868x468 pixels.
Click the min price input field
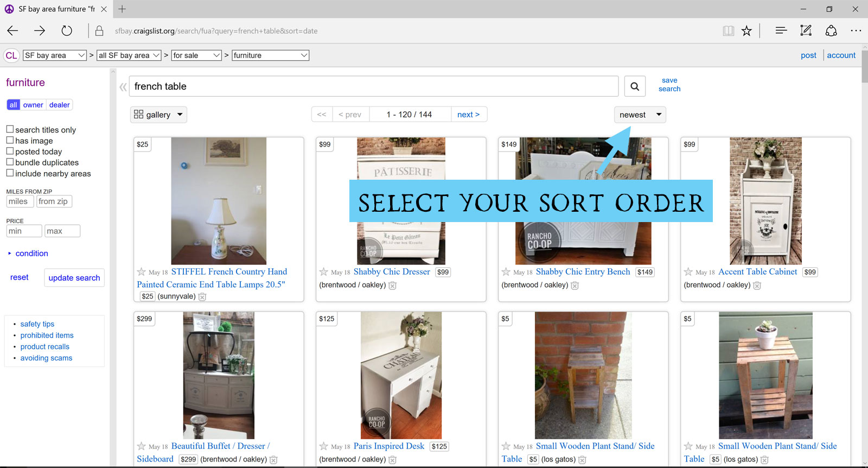(x=24, y=231)
